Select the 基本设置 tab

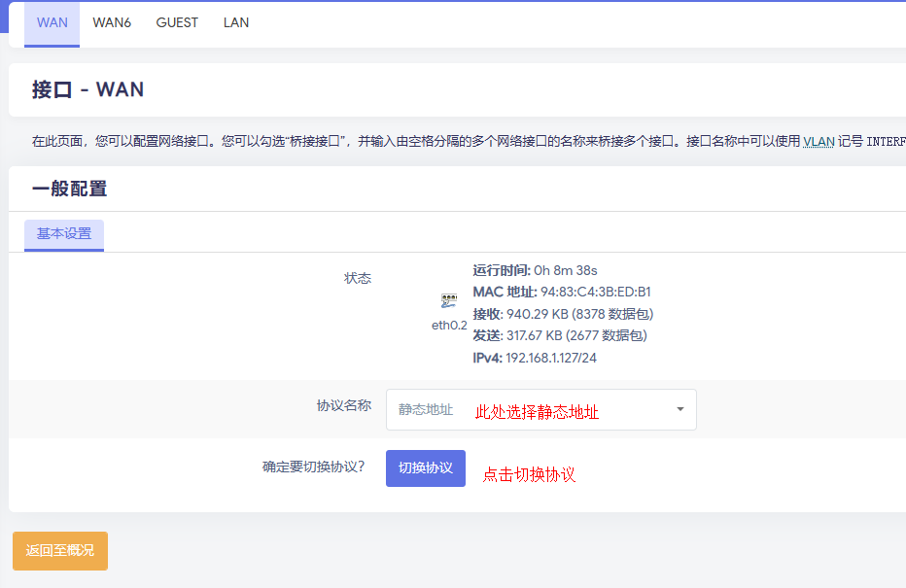tap(64, 234)
